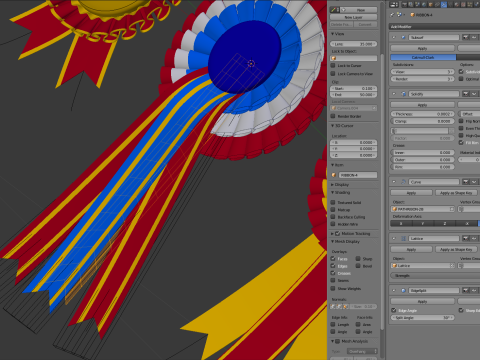Show vertex normals icon under Normals
The image size is (480, 360).
[334, 306]
